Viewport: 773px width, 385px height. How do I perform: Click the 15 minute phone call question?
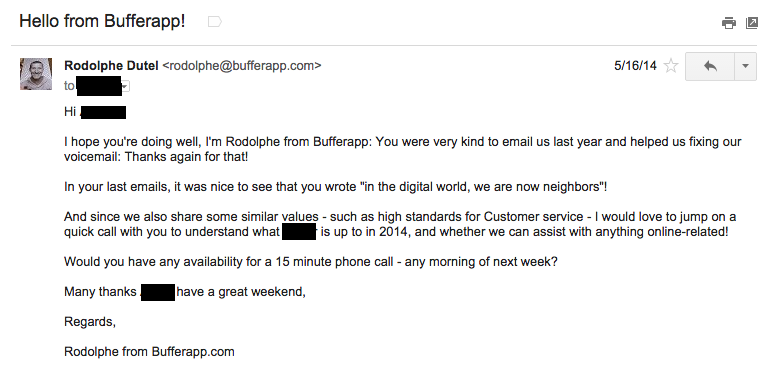coord(311,262)
